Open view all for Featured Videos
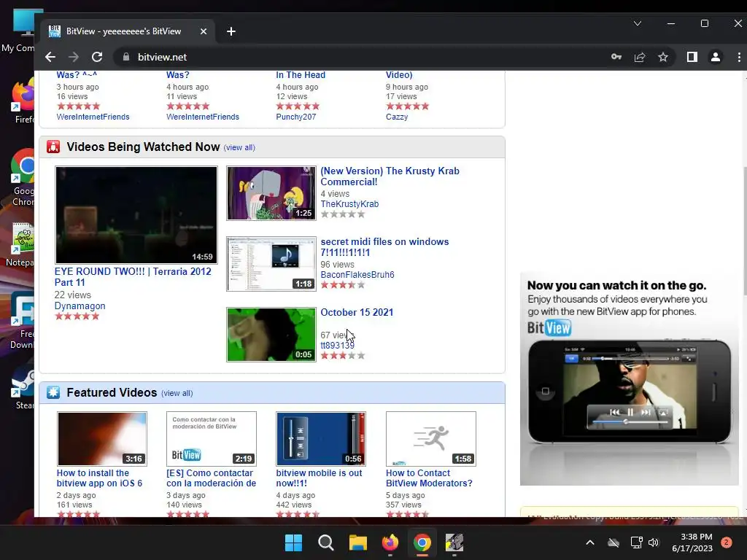This screenshot has height=560, width=747. point(177,393)
